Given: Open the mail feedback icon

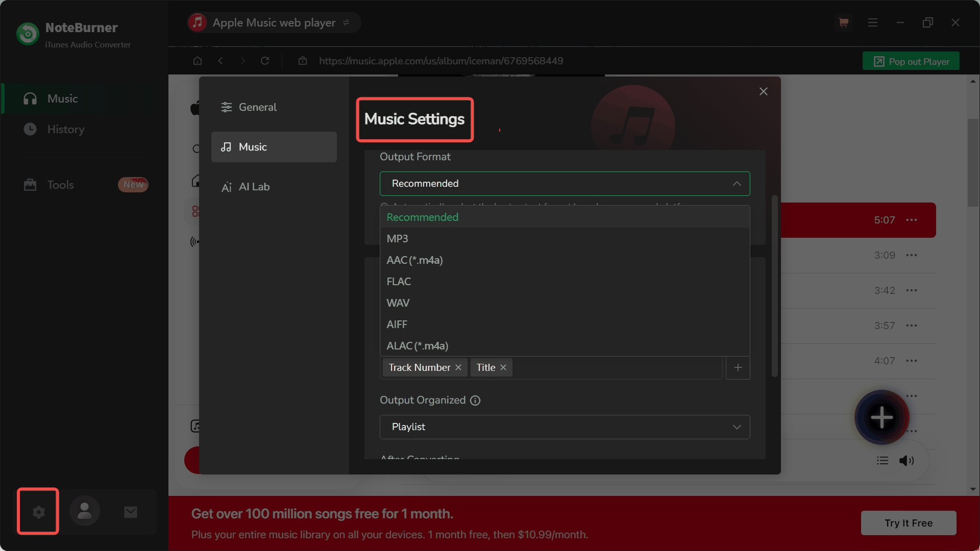Looking at the screenshot, I should point(131,512).
